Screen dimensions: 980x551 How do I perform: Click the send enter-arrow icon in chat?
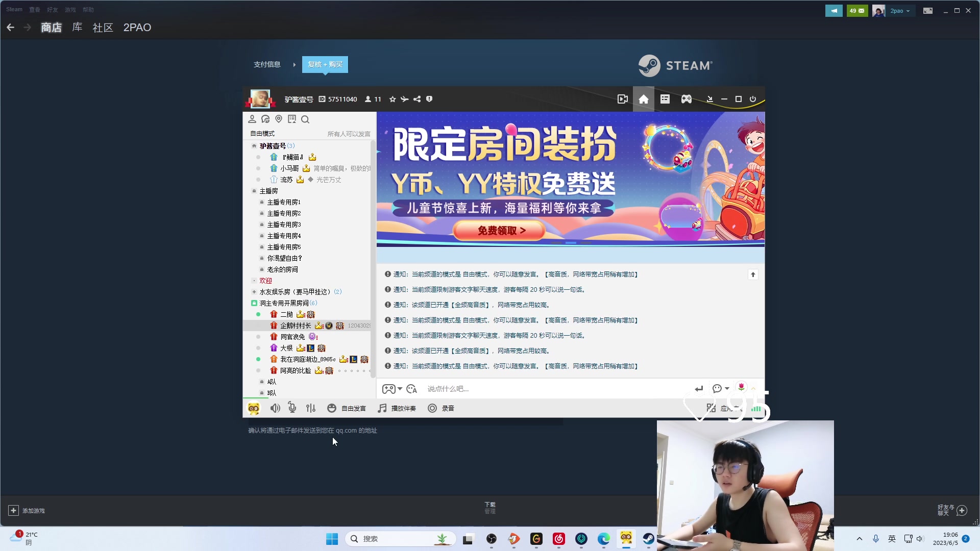coord(699,389)
